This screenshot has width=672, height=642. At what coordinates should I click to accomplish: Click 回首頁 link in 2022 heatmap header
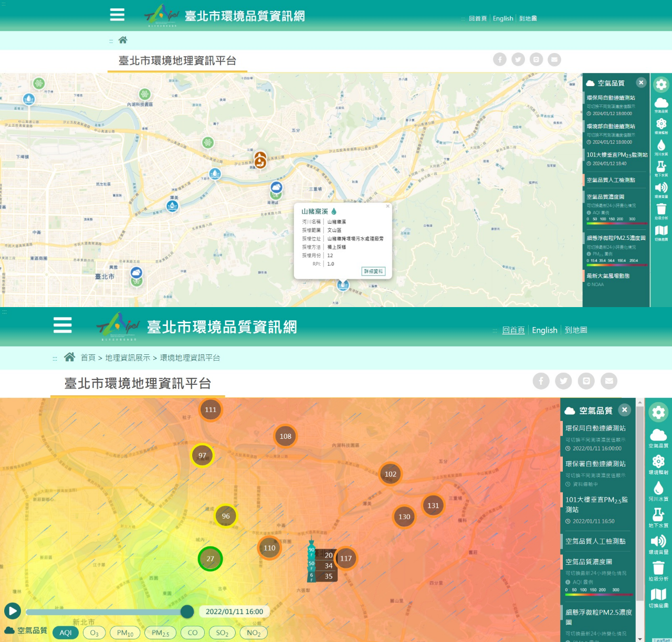pos(513,330)
